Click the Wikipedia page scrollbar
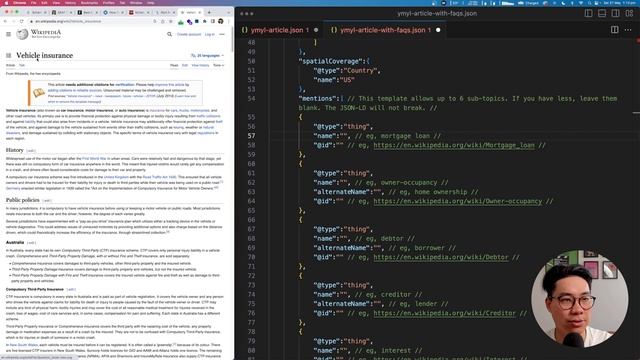Viewport: 640px width, 360px height. pos(232,39)
